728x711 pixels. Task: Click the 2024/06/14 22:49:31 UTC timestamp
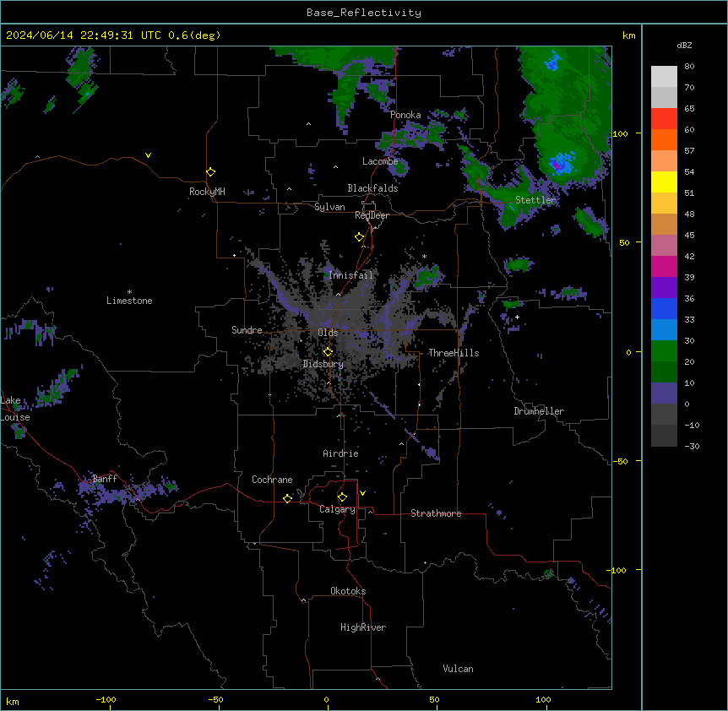[x=84, y=35]
